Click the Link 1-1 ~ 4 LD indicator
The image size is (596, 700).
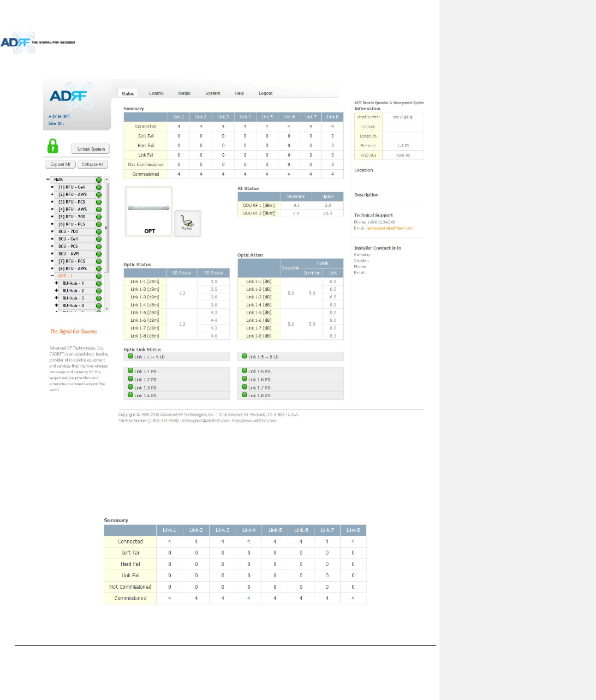coord(130,356)
